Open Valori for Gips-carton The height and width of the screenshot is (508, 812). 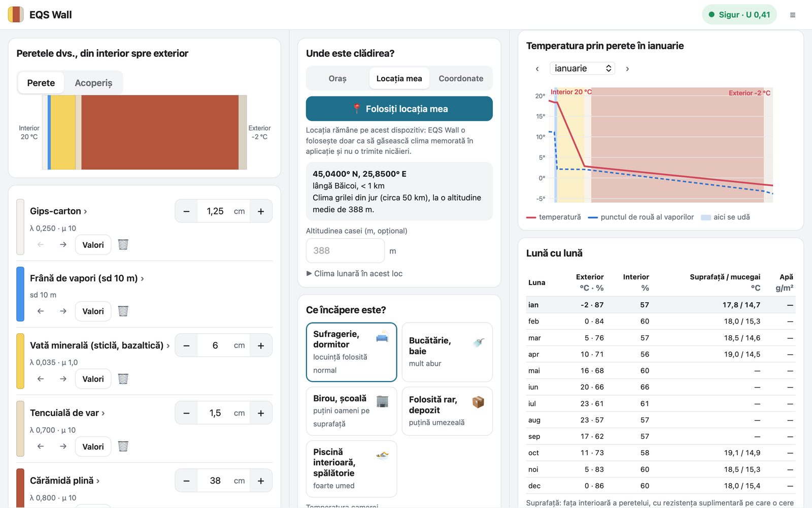pyautogui.click(x=93, y=245)
